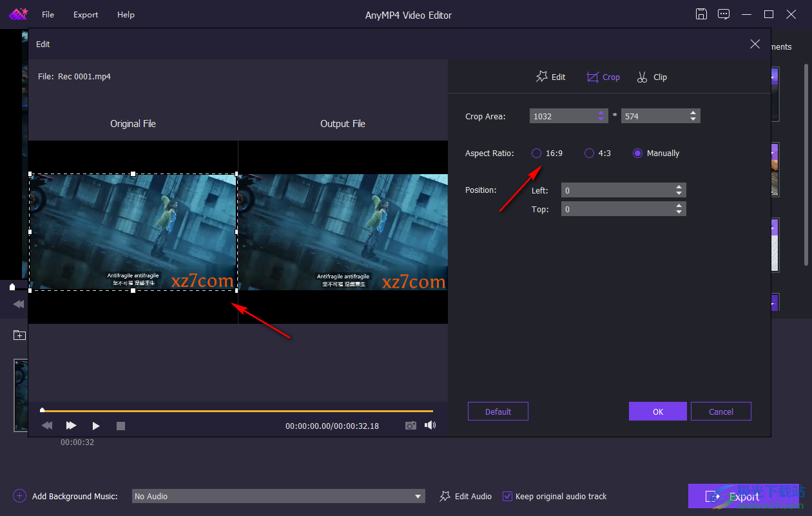Click the top-left crop handle
This screenshot has height=516, width=812.
pos(30,174)
